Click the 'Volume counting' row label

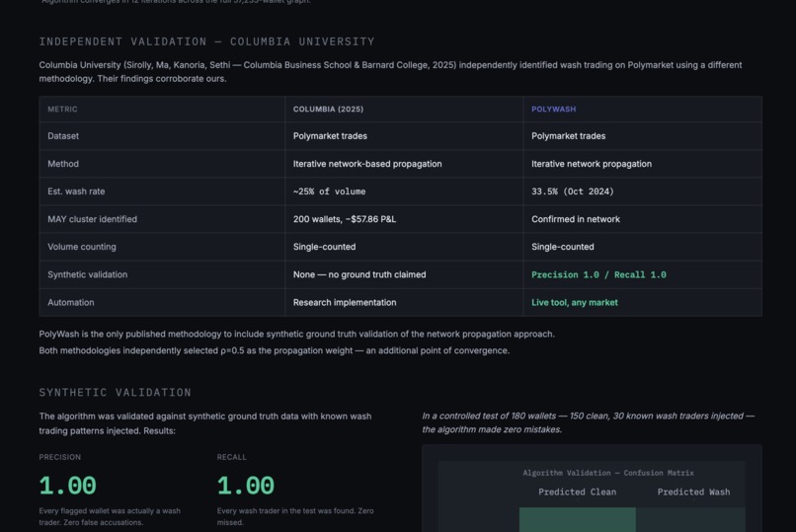click(x=82, y=247)
